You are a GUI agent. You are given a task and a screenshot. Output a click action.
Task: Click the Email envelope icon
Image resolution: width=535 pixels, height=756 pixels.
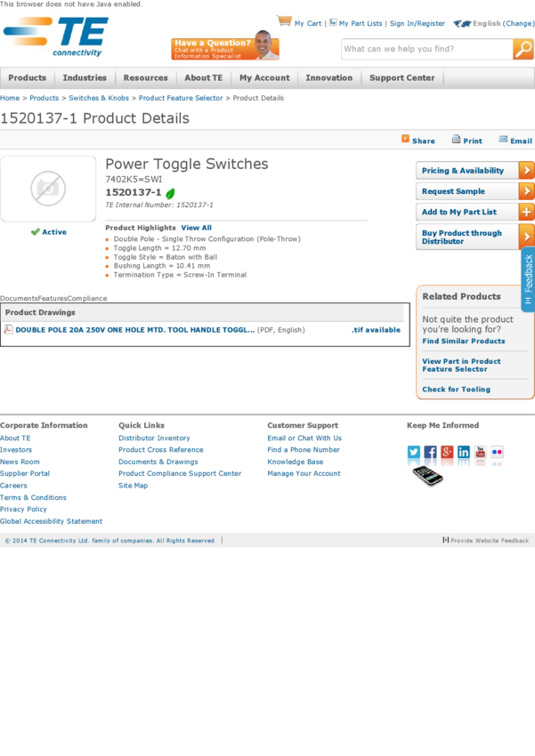503,140
